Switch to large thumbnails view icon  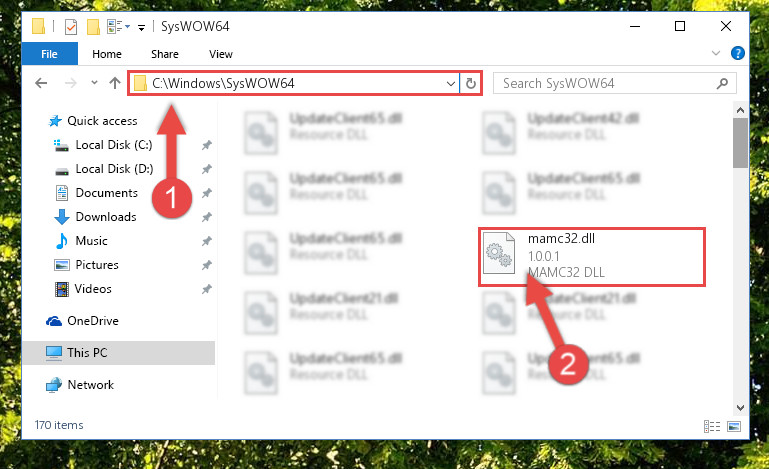(x=734, y=426)
